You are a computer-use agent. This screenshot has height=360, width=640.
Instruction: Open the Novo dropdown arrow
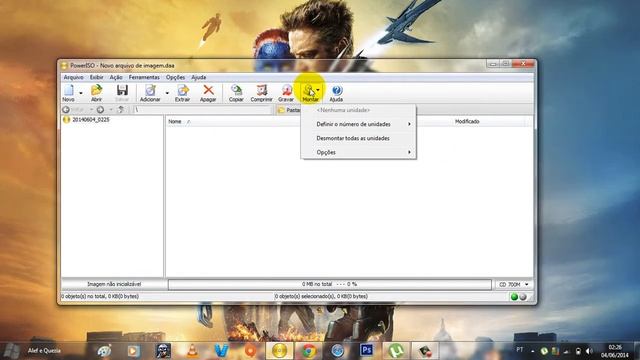81,93
